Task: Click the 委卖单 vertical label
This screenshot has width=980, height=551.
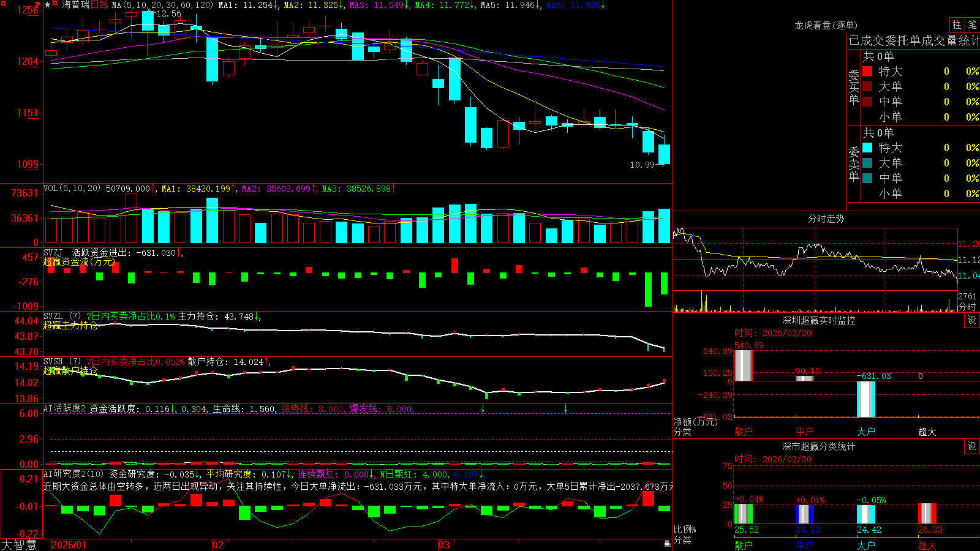Action: pos(854,163)
